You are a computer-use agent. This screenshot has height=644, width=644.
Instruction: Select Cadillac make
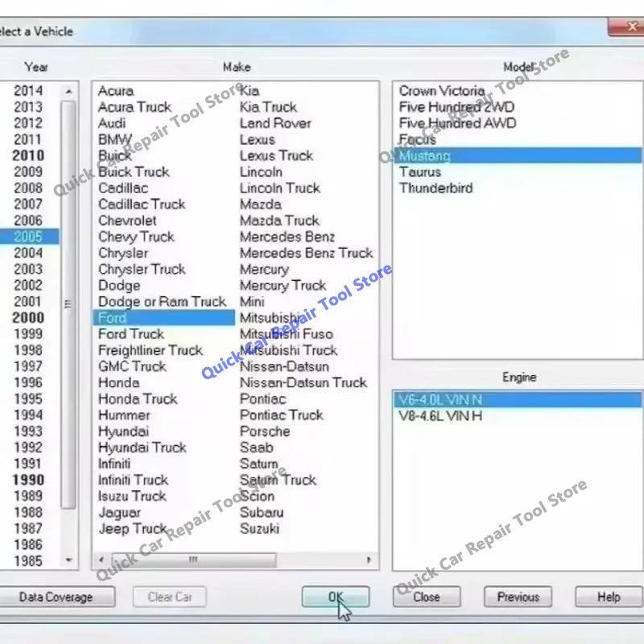[123, 188]
